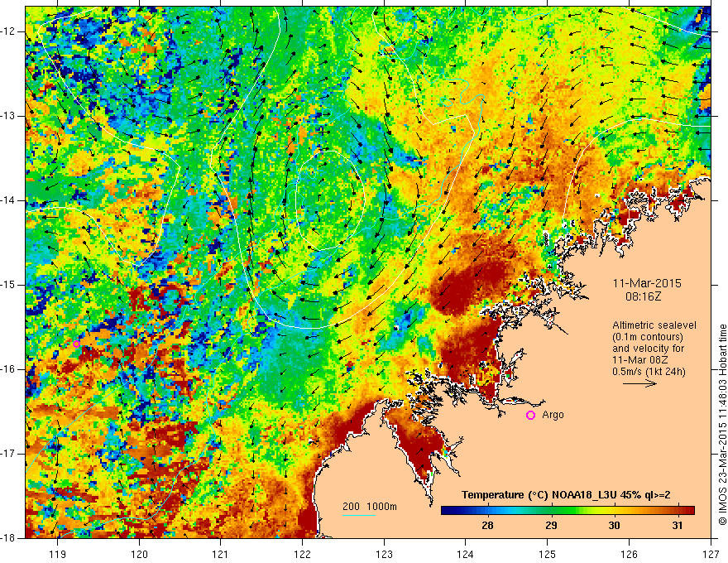This screenshot has height=563, width=728.
Task: Click the 'Altimetric sealevel' label
Action: pos(654,325)
